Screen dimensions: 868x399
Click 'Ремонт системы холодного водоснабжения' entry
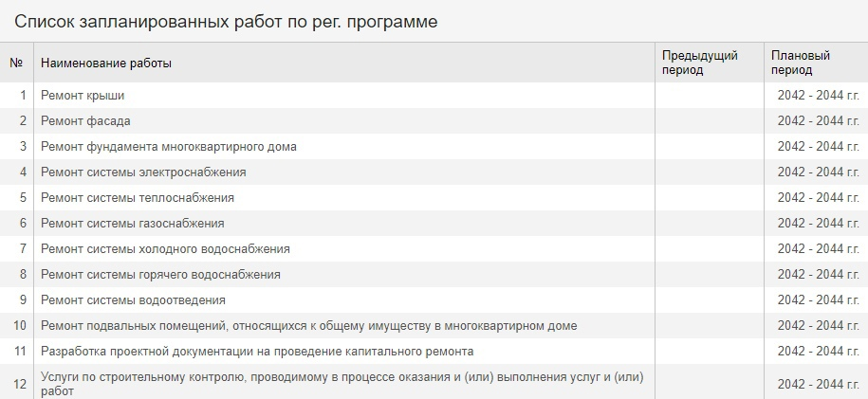point(165,249)
